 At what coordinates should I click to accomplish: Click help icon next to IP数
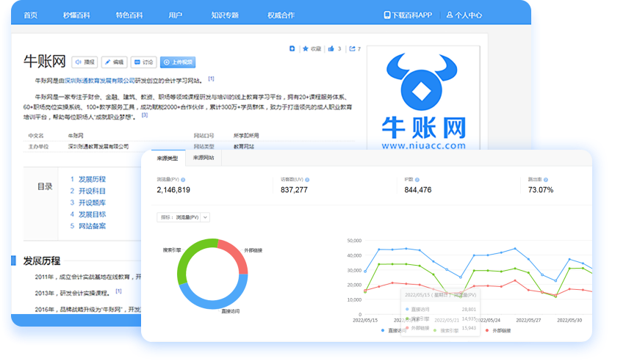[417, 180]
